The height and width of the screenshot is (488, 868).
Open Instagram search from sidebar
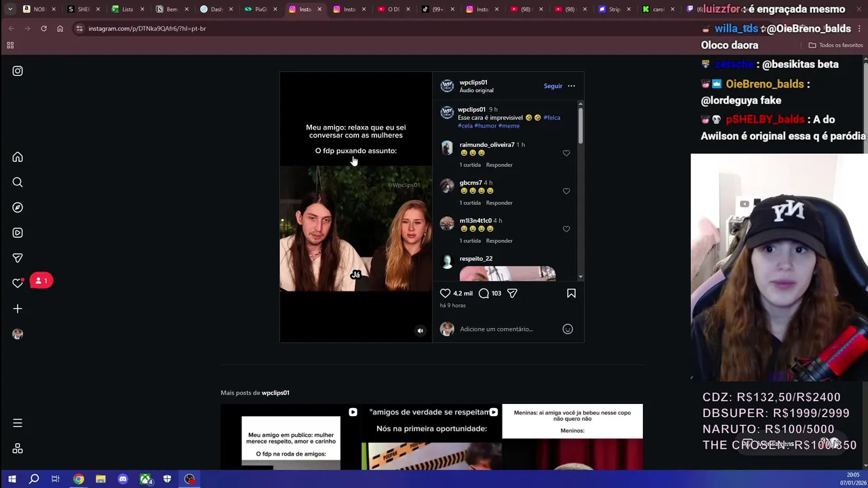tap(18, 182)
